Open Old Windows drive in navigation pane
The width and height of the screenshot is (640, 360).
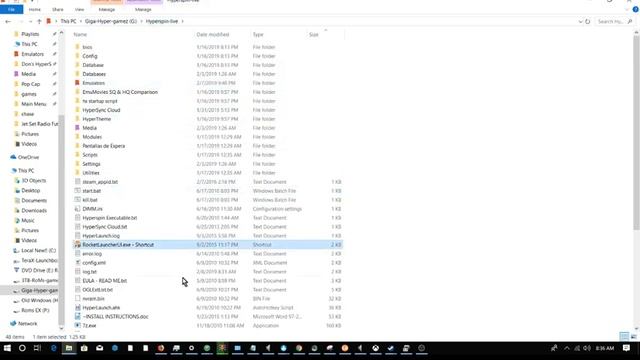pos(39,300)
